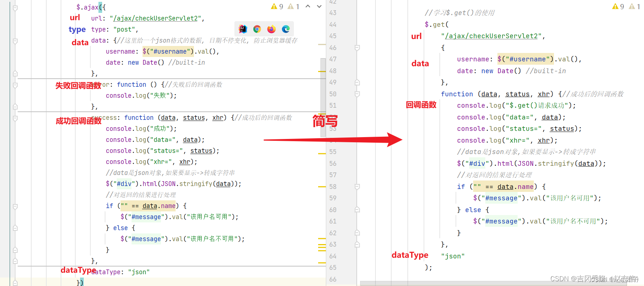Click 'date: new Date()' in left editor
Viewport: 644px width, 286px height.
pyautogui.click(x=135, y=62)
